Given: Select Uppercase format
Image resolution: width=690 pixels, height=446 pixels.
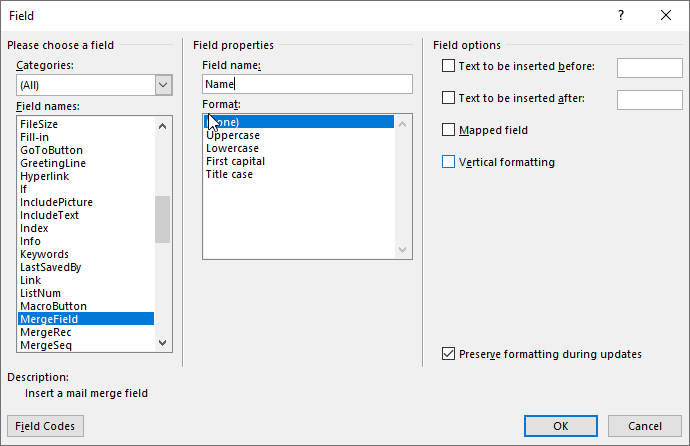Looking at the screenshot, I should [233, 135].
